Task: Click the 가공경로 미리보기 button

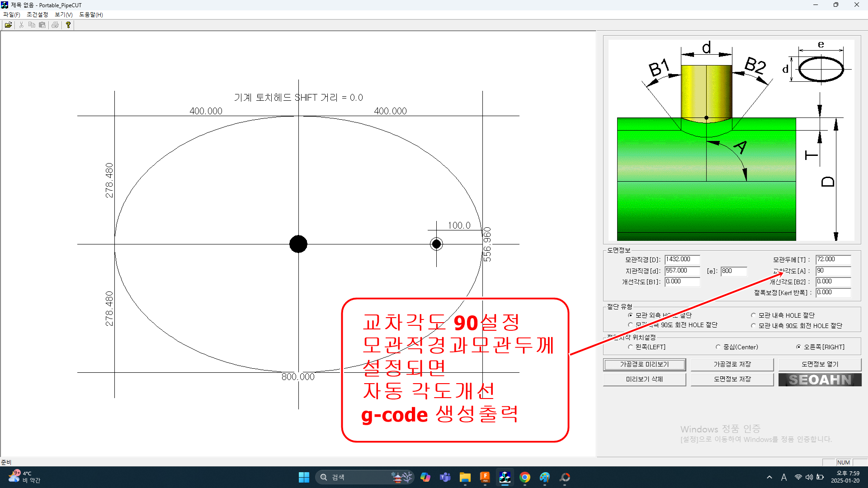Action: pyautogui.click(x=644, y=364)
